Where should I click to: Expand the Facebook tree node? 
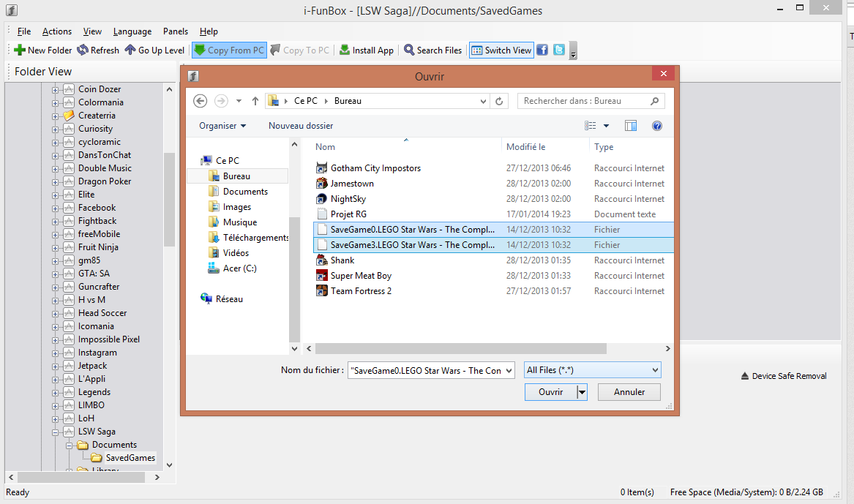[55, 208]
